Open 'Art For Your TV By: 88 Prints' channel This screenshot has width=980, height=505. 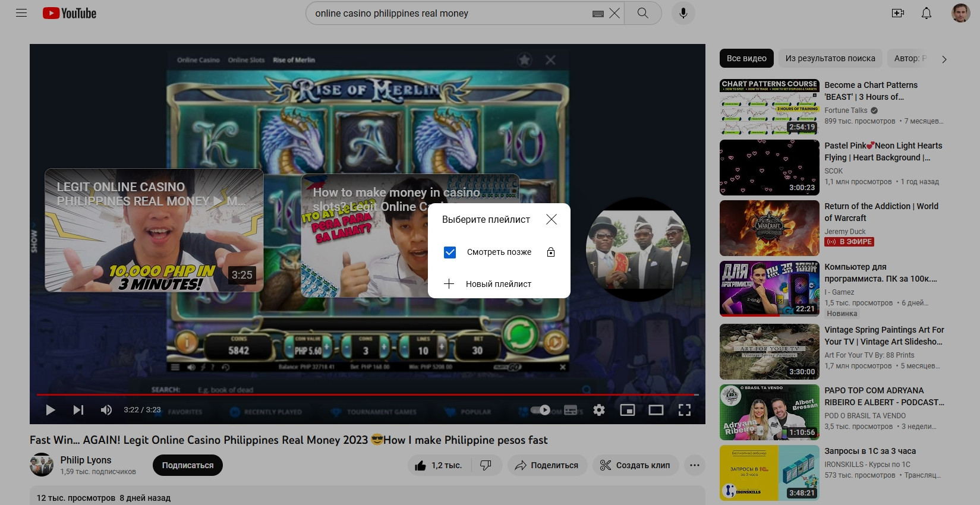(x=869, y=355)
